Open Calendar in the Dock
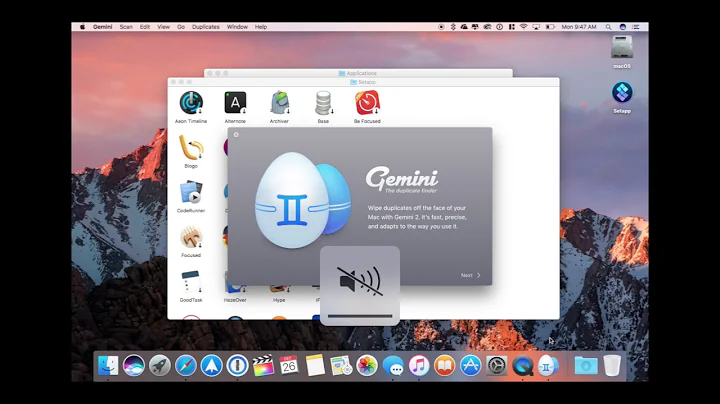Viewport: 720px width, 404px height. pyautogui.click(x=289, y=365)
